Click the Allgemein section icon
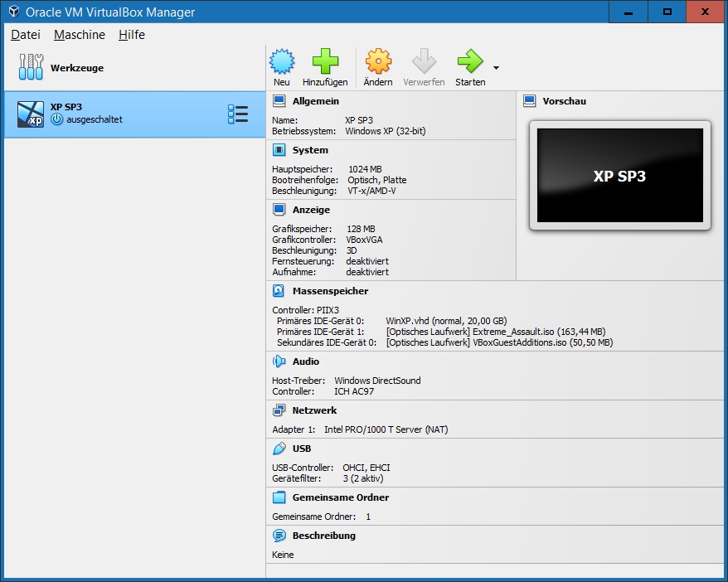 [x=279, y=99]
